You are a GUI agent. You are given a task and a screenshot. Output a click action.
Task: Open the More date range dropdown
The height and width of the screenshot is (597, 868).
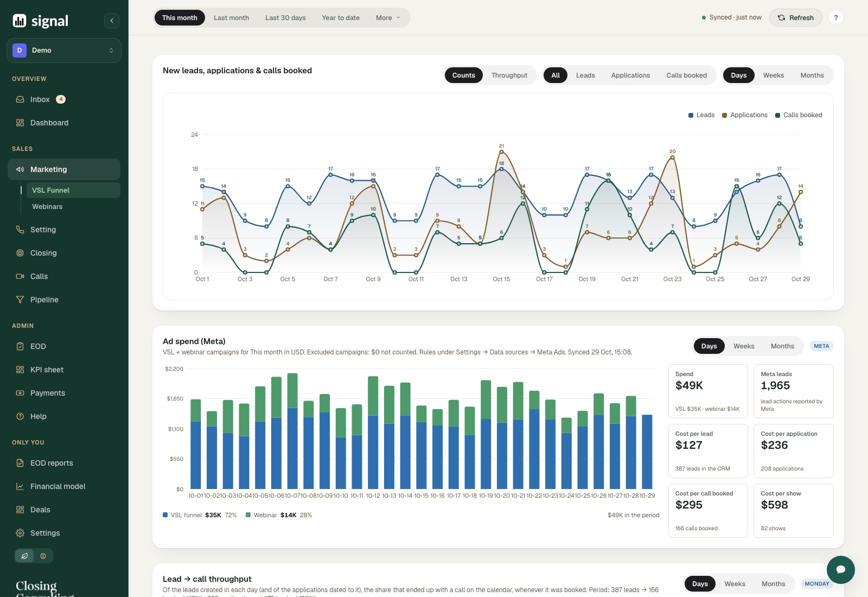[388, 18]
